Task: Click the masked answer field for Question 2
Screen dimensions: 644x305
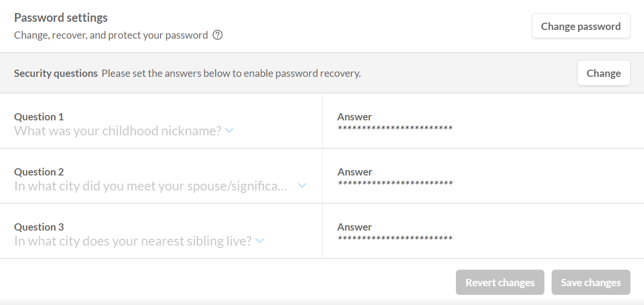Action: point(395,183)
